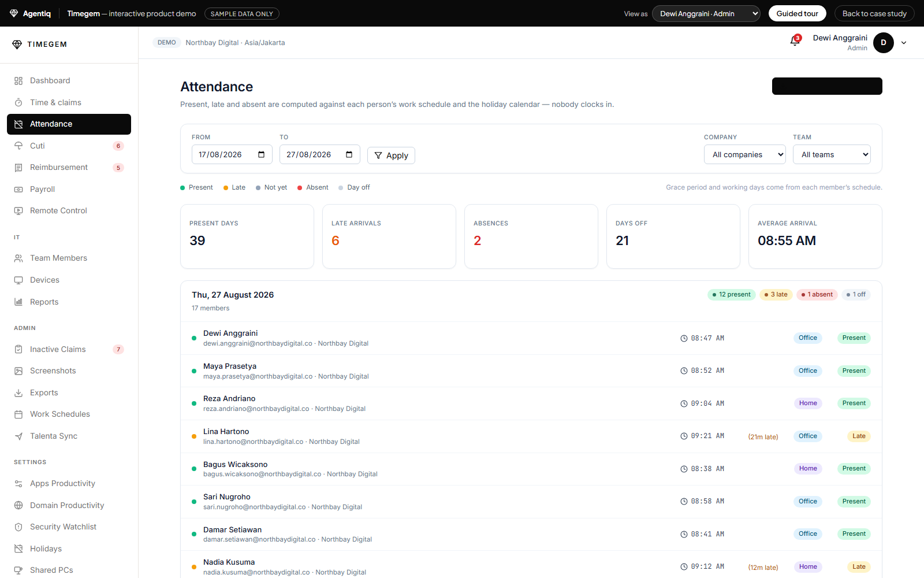Click the '1 absent' summary badge
This screenshot has height=578, width=924.
(817, 294)
